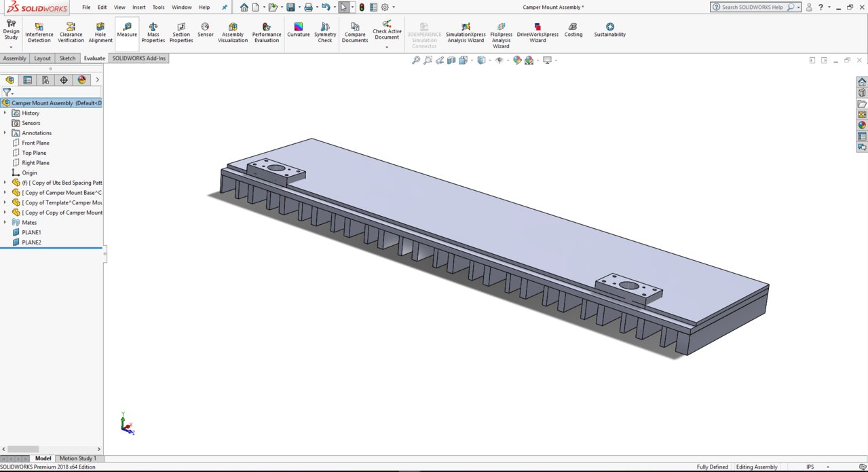The image size is (868, 472).
Task: Switch to the Assembly ribbon tab
Action: click(15, 58)
